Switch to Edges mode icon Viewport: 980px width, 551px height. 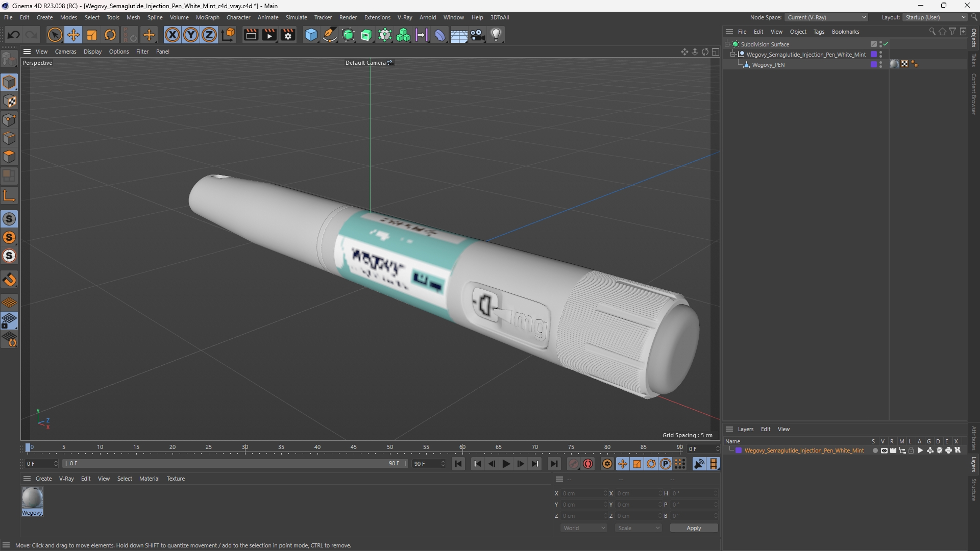(x=9, y=138)
